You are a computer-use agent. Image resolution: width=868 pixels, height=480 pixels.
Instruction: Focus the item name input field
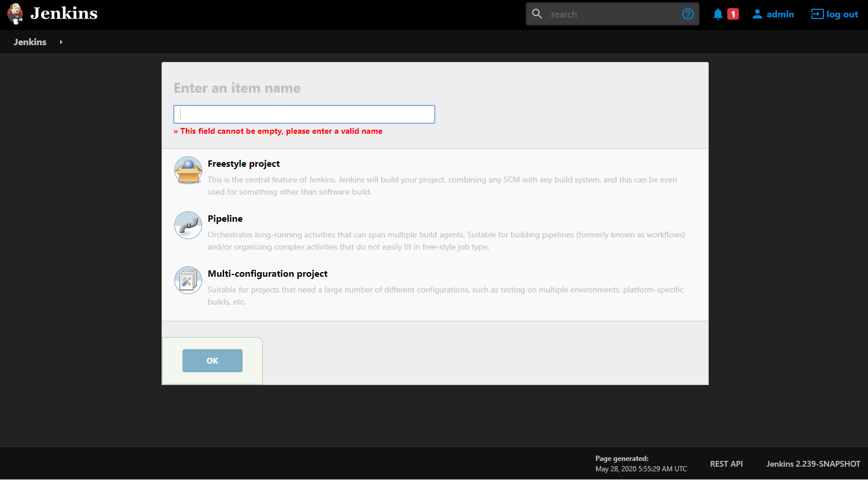pos(304,114)
